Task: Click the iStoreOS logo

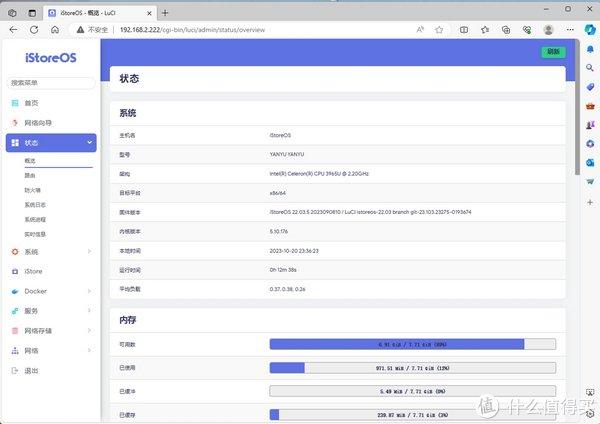Action: click(51, 58)
